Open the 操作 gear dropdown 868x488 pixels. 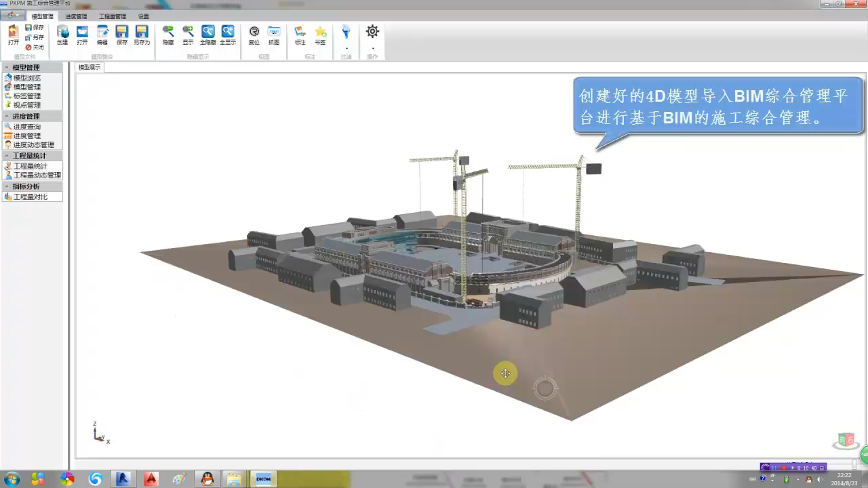[372, 37]
